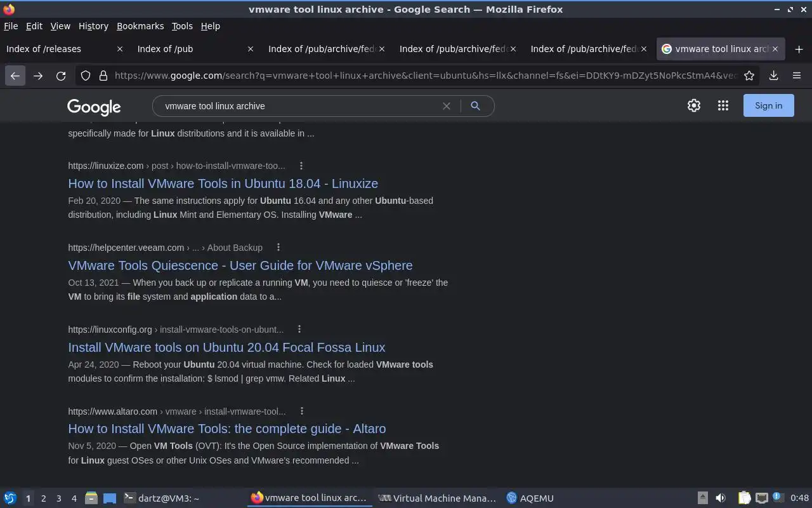Open Altaro VMware Tools complete guide link
Screen dimensions: 812x508
(x=226, y=429)
